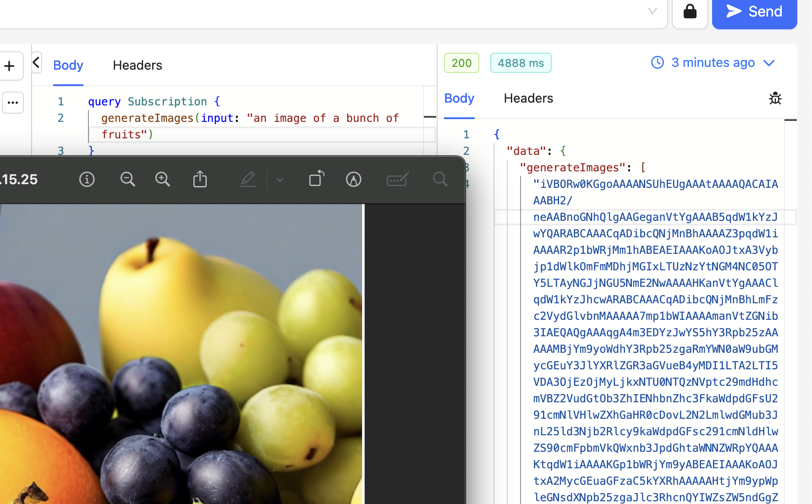Viewport: 812px width, 504px height.
Task: Expand the URL bar dropdown chevron
Action: pos(653,11)
